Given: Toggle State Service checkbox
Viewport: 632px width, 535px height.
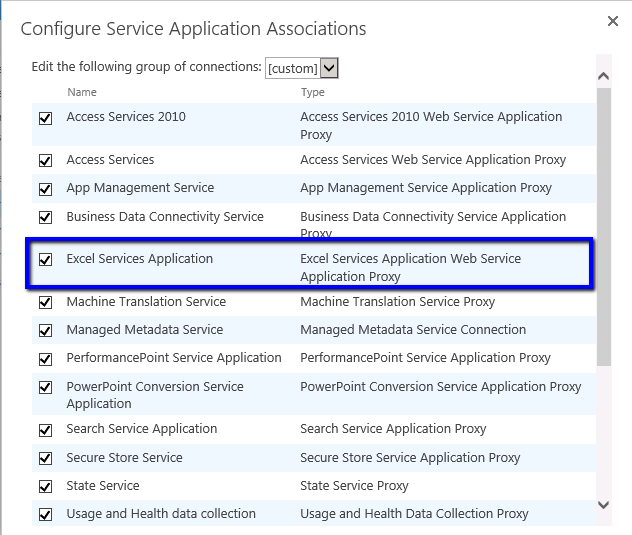Looking at the screenshot, I should pyautogui.click(x=46, y=487).
